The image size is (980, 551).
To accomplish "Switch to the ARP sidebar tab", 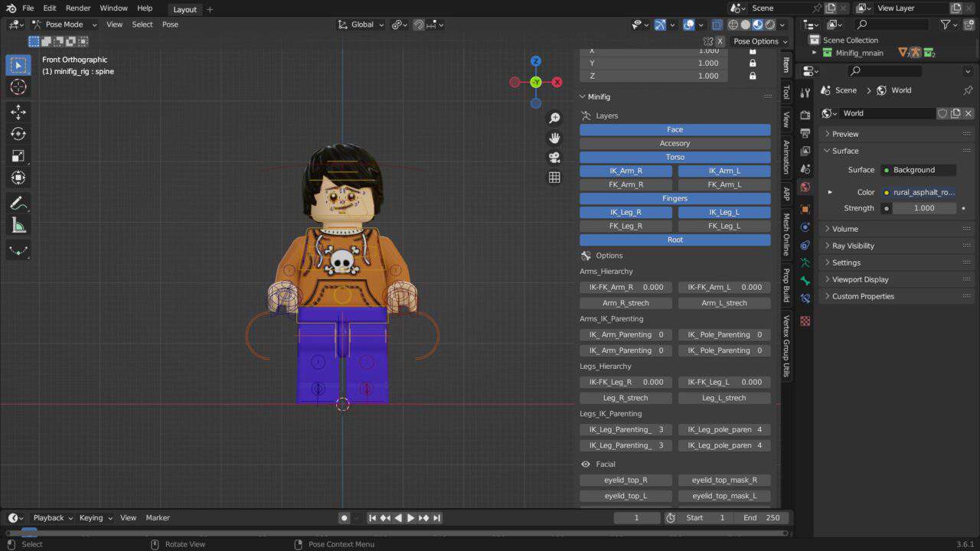I will tap(786, 194).
